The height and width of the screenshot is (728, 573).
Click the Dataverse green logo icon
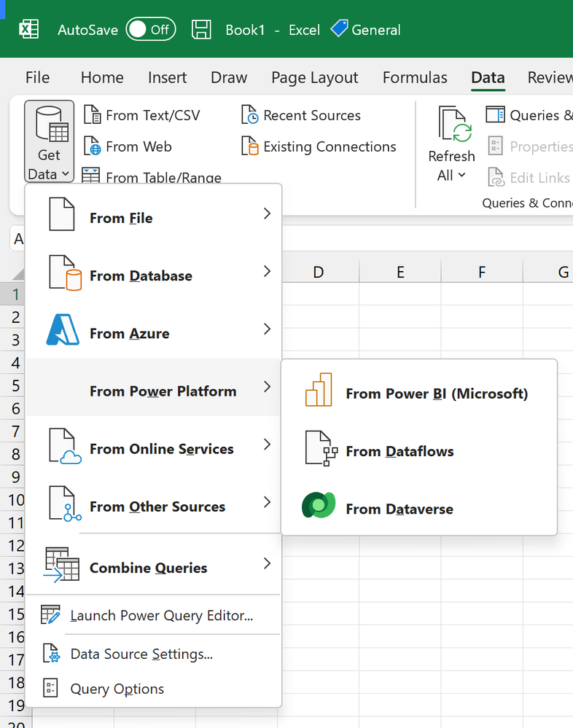(x=319, y=505)
